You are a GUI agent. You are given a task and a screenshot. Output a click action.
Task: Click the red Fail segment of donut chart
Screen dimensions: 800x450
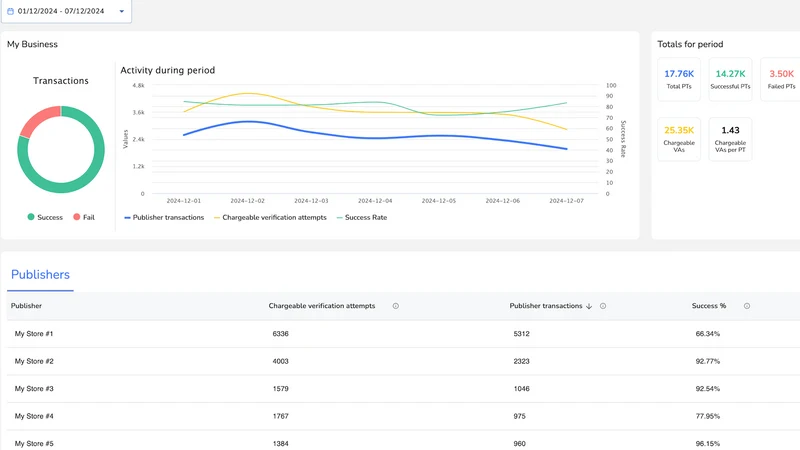pyautogui.click(x=40, y=120)
